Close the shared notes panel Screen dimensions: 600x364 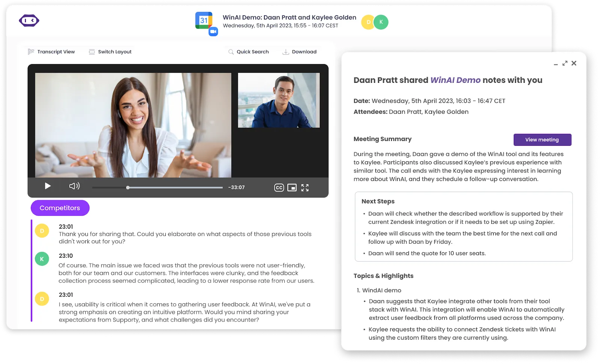click(x=574, y=63)
